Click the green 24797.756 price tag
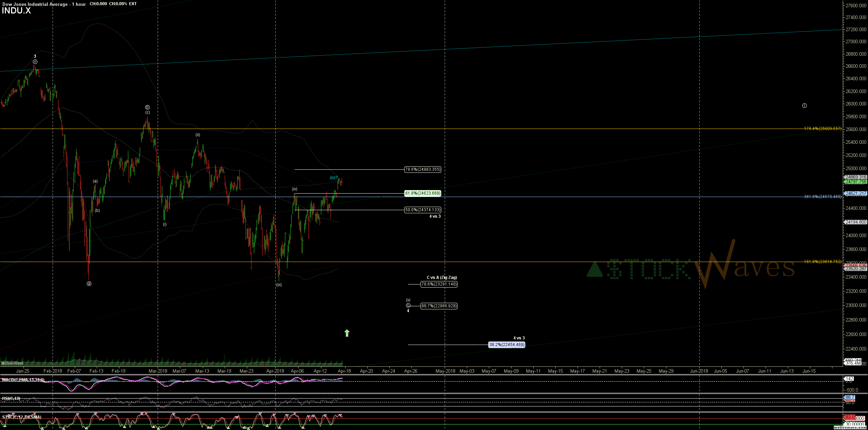Screen dimensions: 868x430 coord(856,181)
